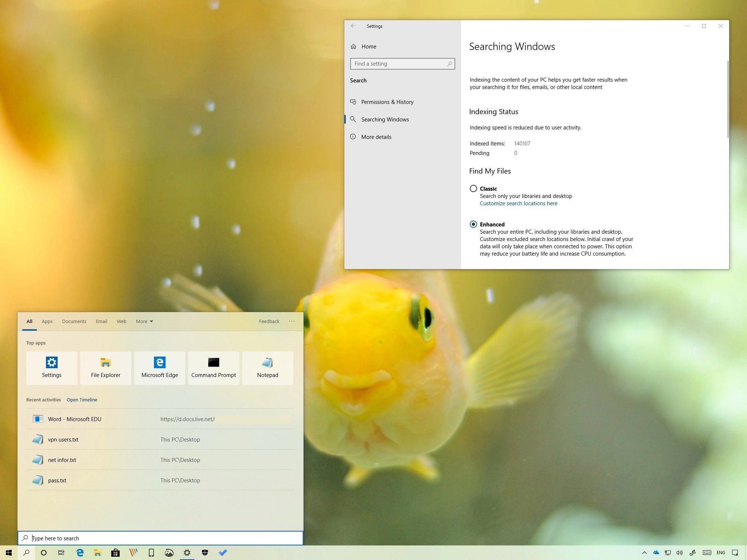The height and width of the screenshot is (560, 747).
Task: Launch File Explorer tile in Top apps
Action: [105, 368]
